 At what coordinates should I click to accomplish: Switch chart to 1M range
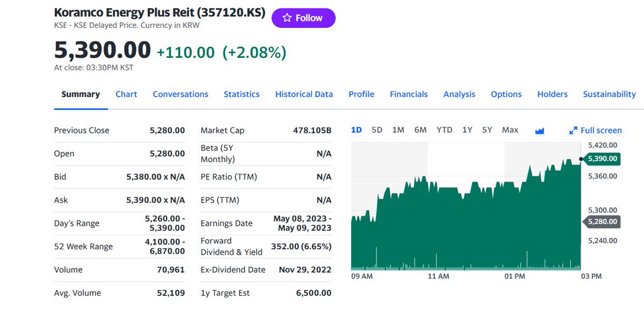(398, 130)
